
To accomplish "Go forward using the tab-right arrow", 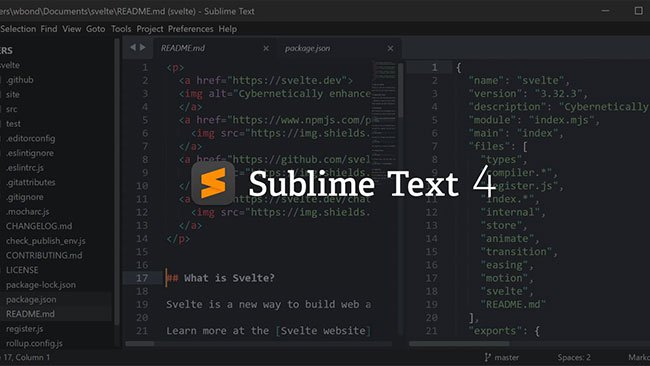I will click(143, 48).
